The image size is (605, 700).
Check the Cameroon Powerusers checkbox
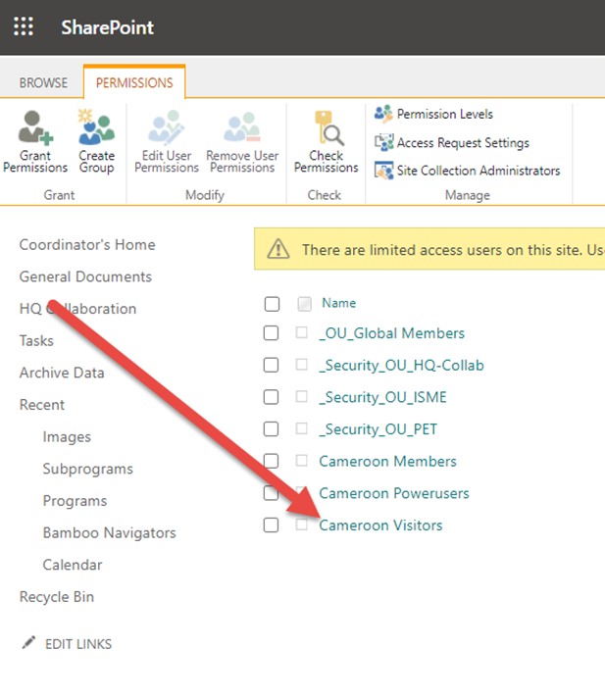click(x=271, y=493)
